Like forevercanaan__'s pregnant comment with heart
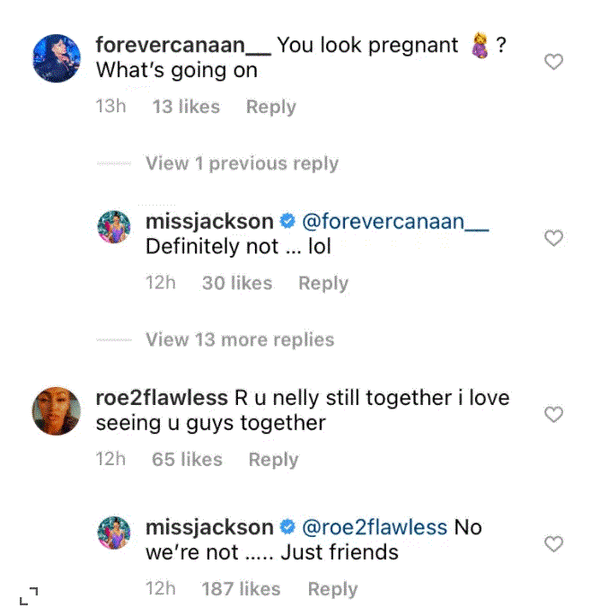This screenshot has width=600, height=616. [554, 62]
